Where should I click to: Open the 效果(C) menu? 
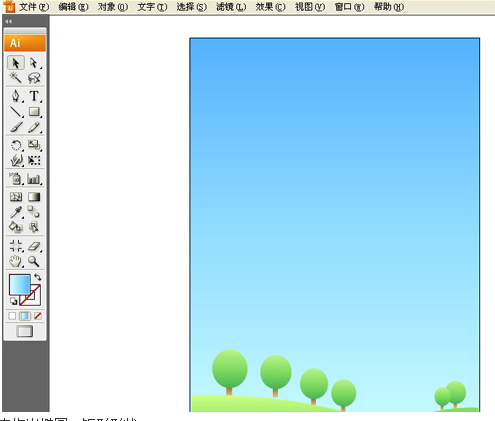[x=270, y=7]
